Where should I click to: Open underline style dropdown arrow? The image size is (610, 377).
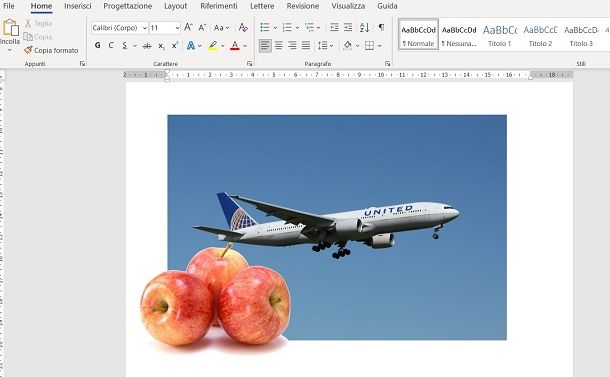click(135, 46)
